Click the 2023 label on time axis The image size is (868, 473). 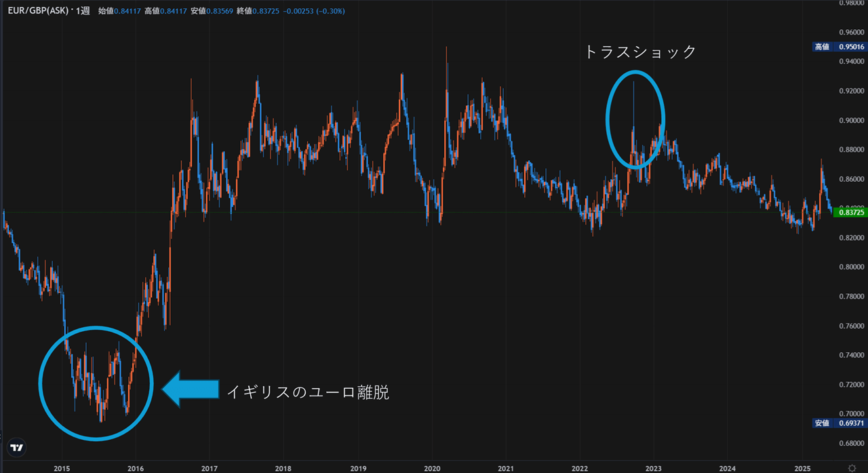click(653, 468)
